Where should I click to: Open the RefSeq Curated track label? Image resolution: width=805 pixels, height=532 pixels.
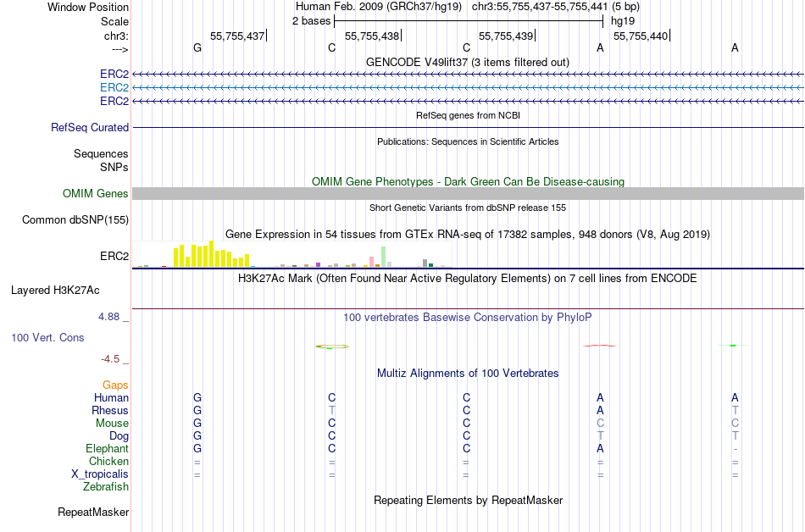(x=90, y=127)
